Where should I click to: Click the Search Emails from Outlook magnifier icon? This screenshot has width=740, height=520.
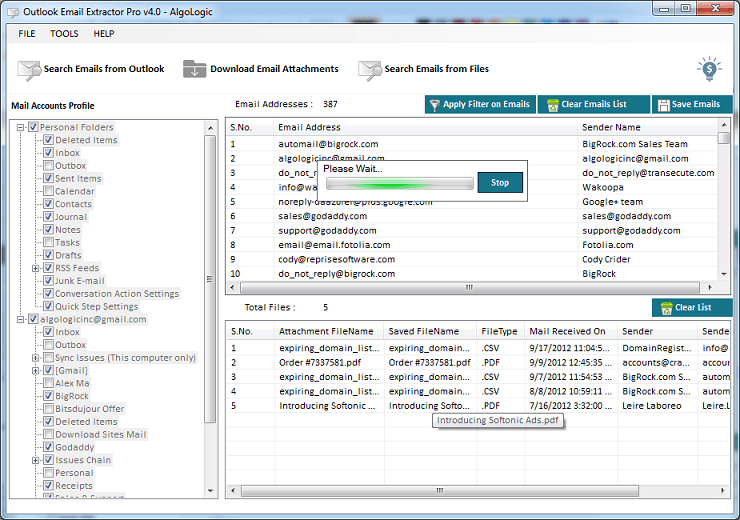(29, 70)
